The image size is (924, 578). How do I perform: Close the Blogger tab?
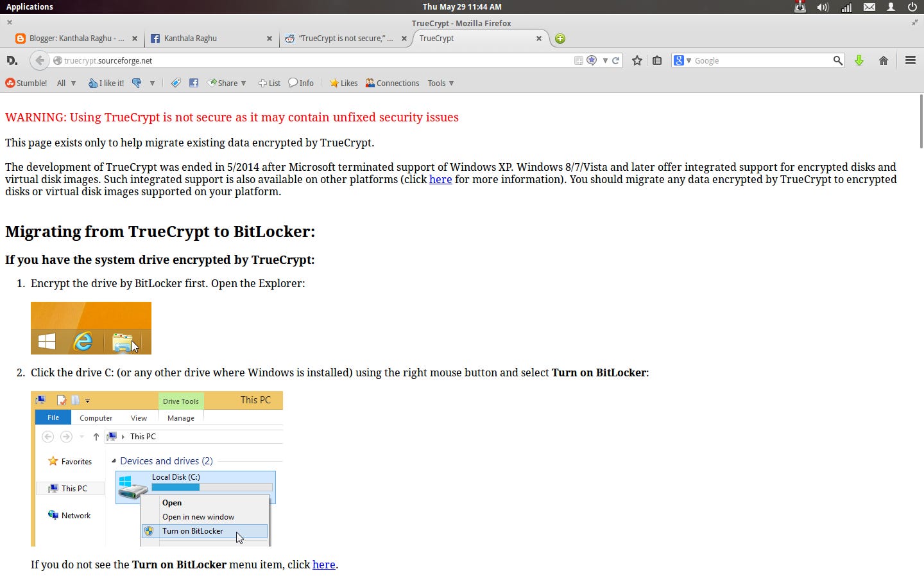point(135,39)
